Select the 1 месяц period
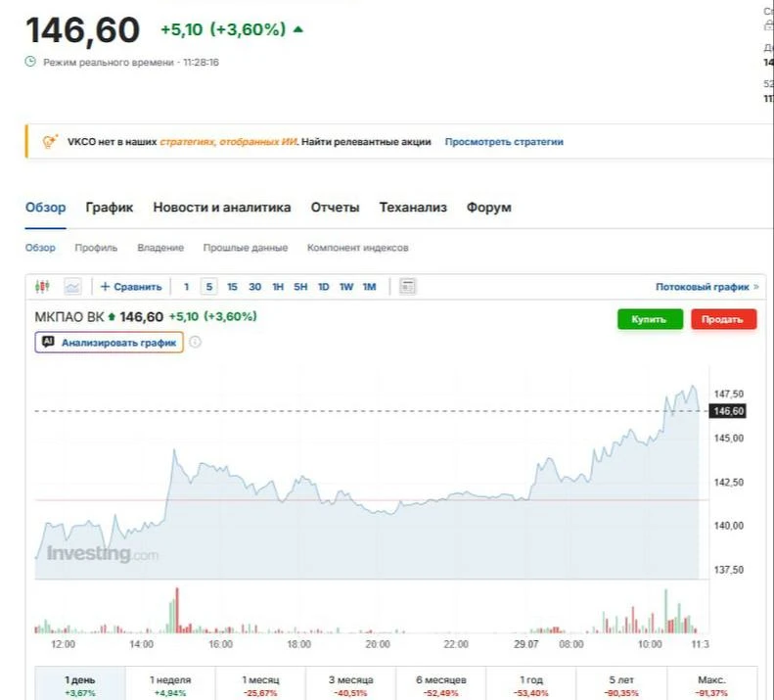 (x=260, y=683)
